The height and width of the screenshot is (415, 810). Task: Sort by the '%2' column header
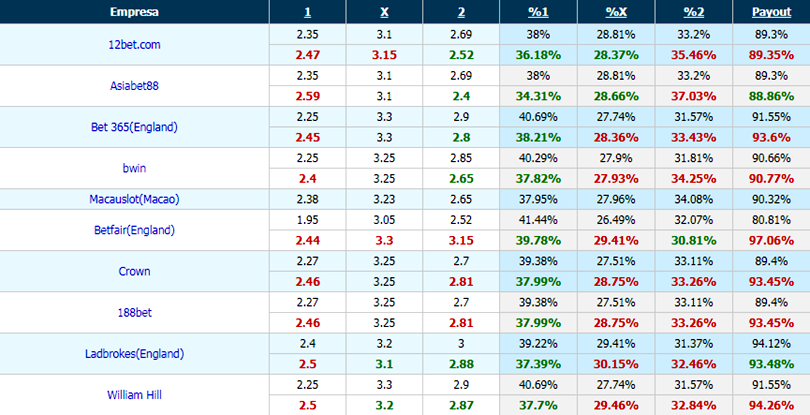coord(693,12)
